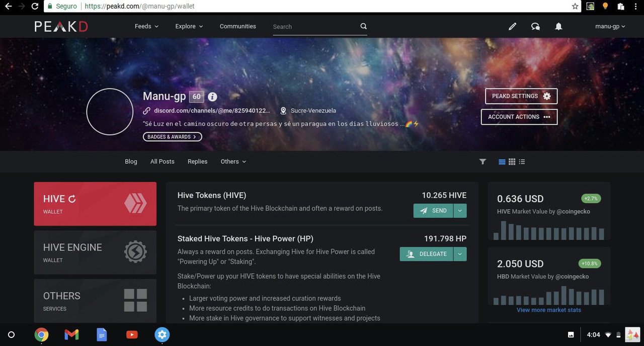Open the discord link icon
This screenshot has width=644, height=346.
tap(146, 111)
